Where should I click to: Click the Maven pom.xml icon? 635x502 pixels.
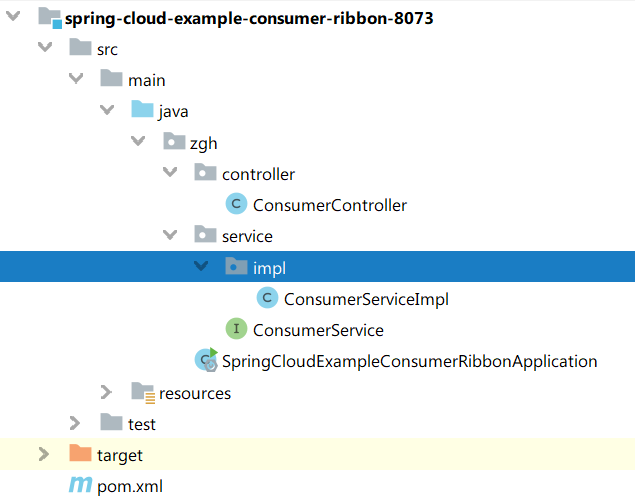81,485
